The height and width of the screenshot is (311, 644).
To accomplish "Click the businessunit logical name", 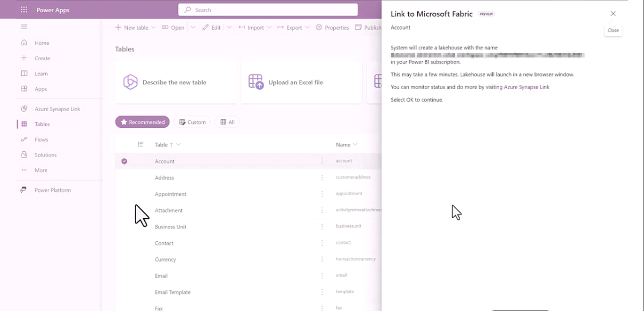I will 348,226.
